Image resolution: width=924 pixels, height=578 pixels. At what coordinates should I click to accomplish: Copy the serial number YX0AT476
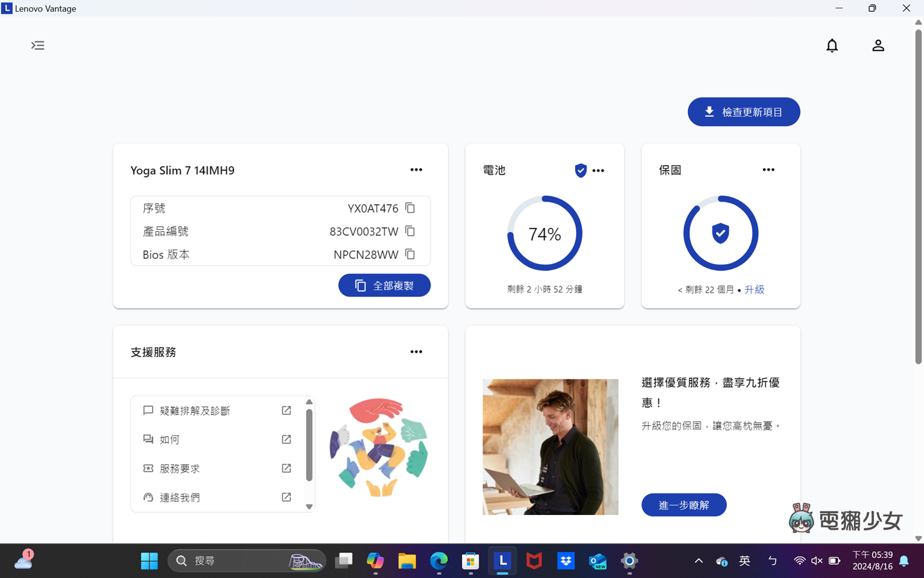pyautogui.click(x=410, y=208)
